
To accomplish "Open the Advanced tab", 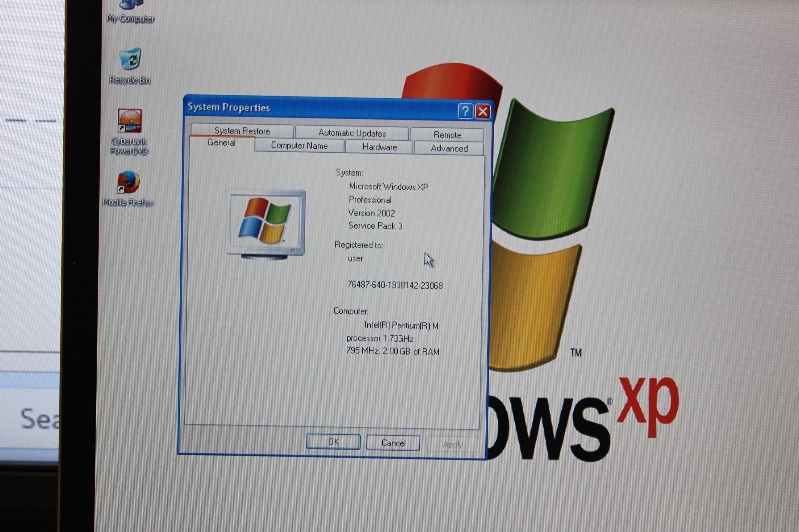I will 449,148.
